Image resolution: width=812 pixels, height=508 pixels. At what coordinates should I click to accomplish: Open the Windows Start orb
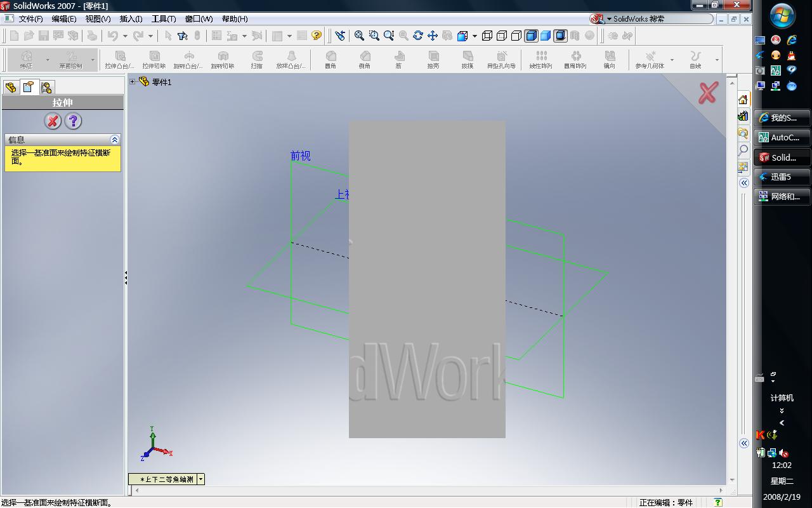(x=783, y=16)
